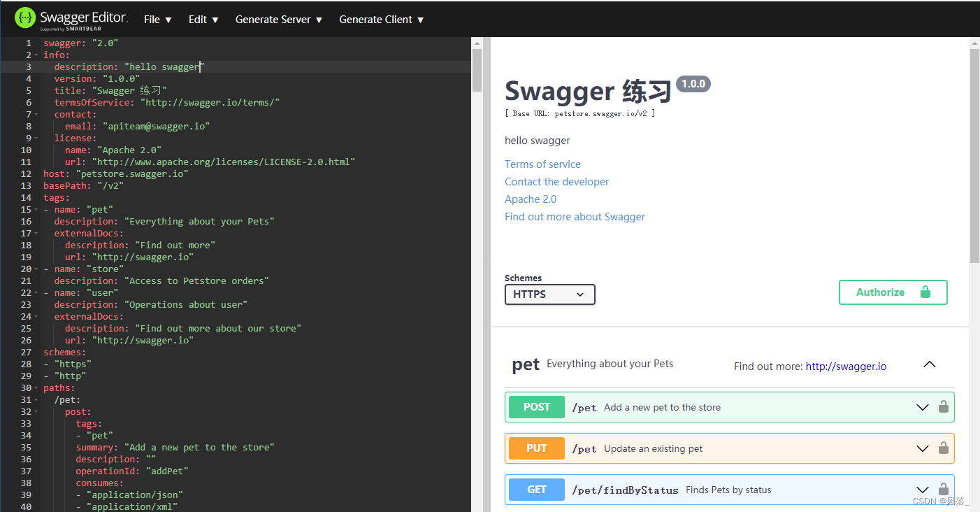Select the green POST method badge
The image size is (980, 512).
tap(536, 406)
